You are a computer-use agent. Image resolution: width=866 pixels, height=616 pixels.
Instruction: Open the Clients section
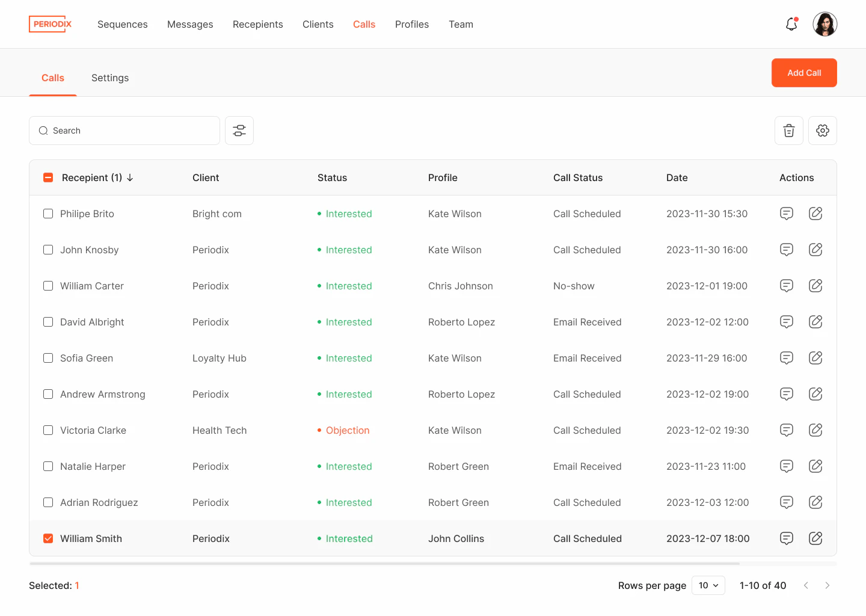point(318,24)
